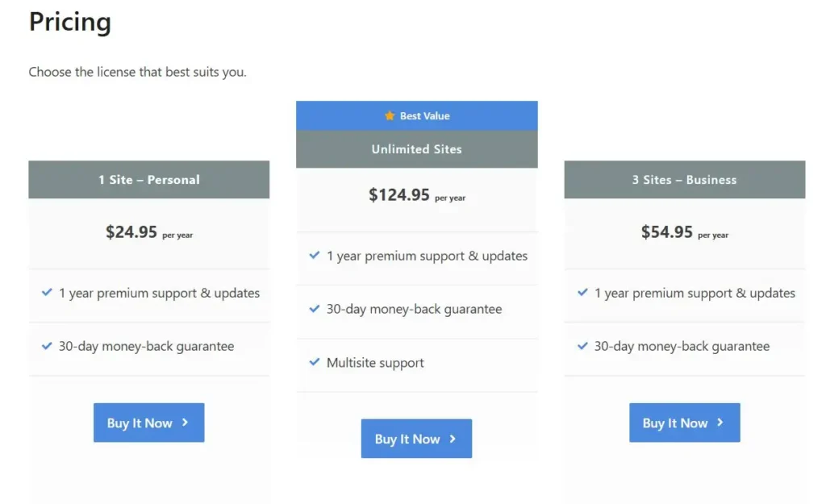This screenshot has width=826, height=504.
Task: Click checkmark for Business plan money-back guarantee
Action: point(582,346)
